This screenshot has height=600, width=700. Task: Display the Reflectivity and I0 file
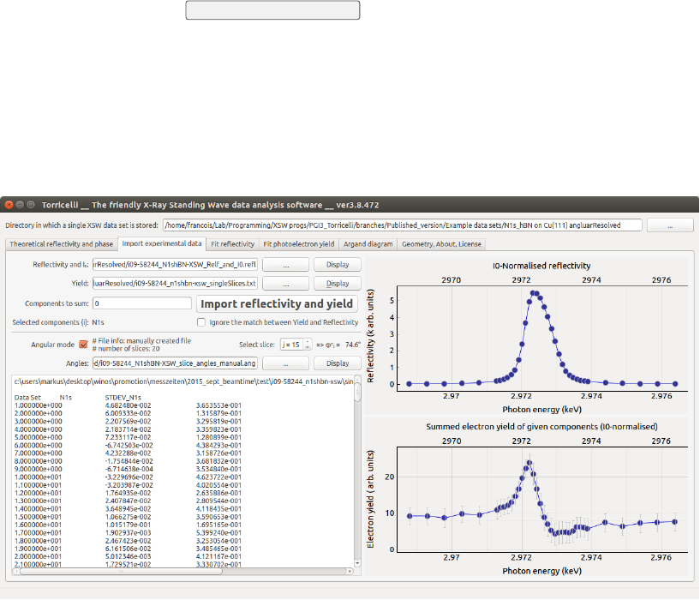(338, 265)
